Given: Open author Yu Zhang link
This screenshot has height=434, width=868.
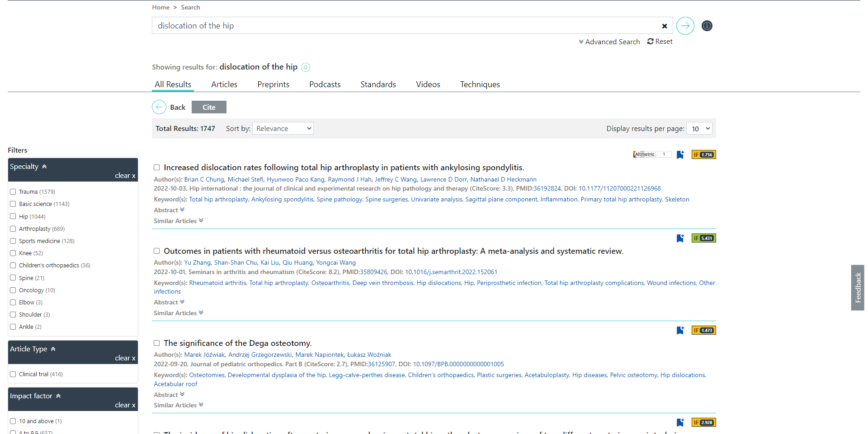Looking at the screenshot, I should pos(197,262).
